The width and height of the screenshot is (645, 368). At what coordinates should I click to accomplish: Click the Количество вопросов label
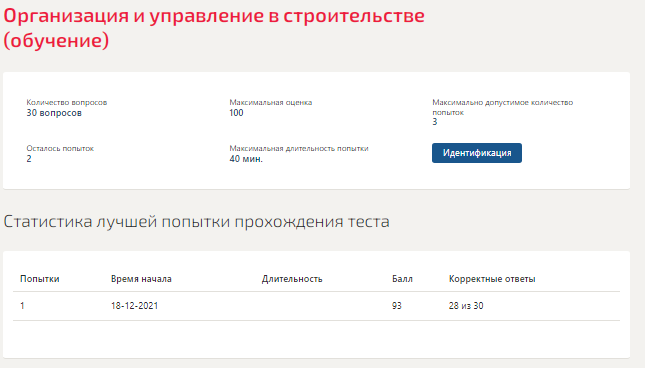point(67,102)
